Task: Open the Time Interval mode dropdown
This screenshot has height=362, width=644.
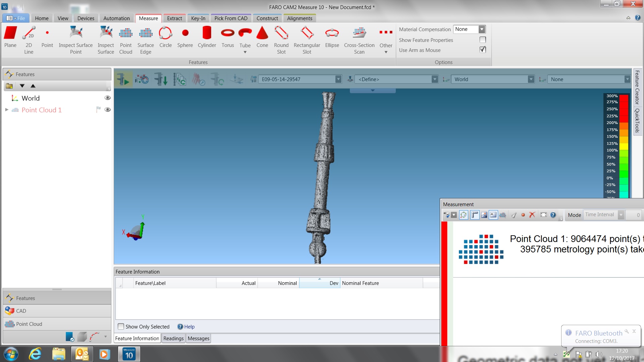Action: click(x=621, y=215)
